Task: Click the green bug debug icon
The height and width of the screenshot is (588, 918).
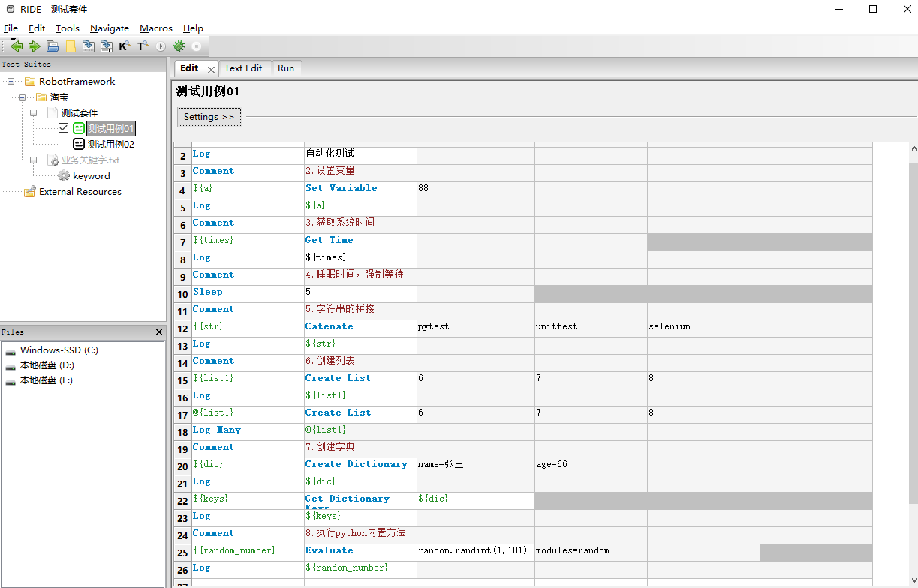Action: click(x=179, y=46)
